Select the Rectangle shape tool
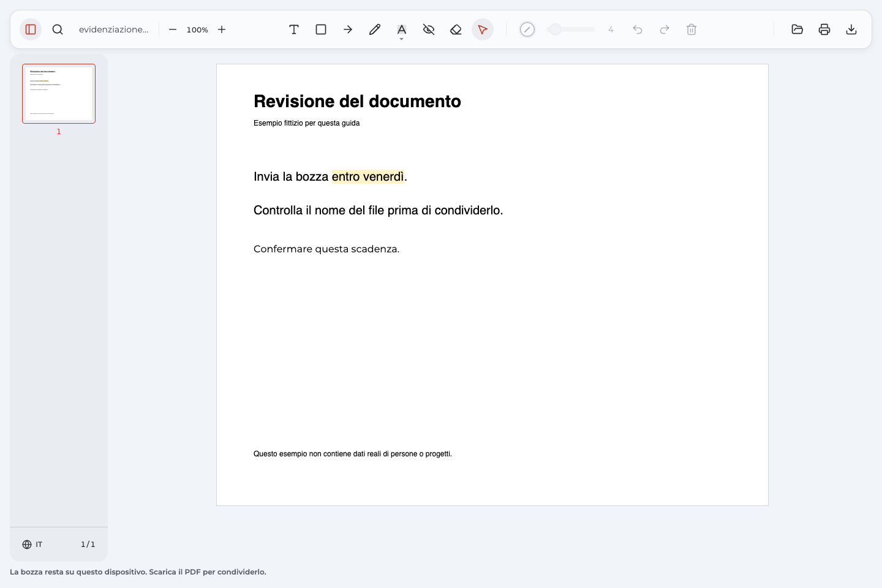Viewport: 882px width, 588px height. pyautogui.click(x=321, y=29)
